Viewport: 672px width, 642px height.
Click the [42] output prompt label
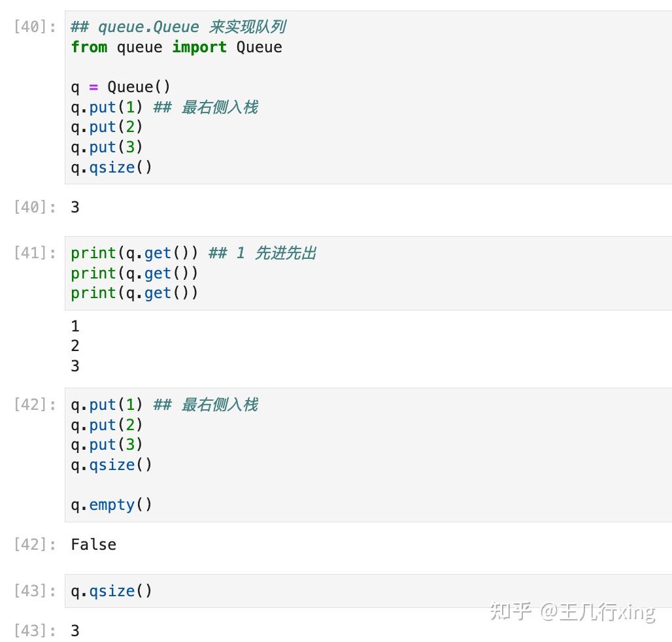tap(35, 545)
